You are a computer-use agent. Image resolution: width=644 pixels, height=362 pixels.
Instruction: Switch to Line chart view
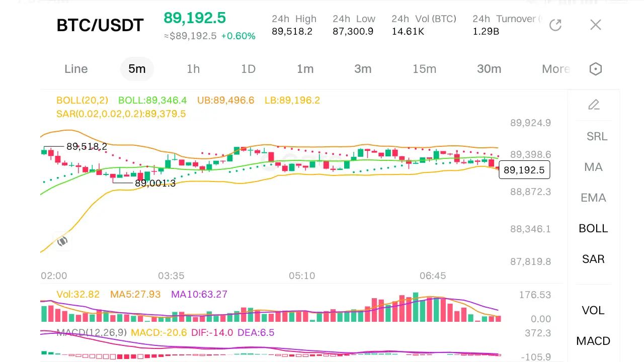[x=76, y=69]
